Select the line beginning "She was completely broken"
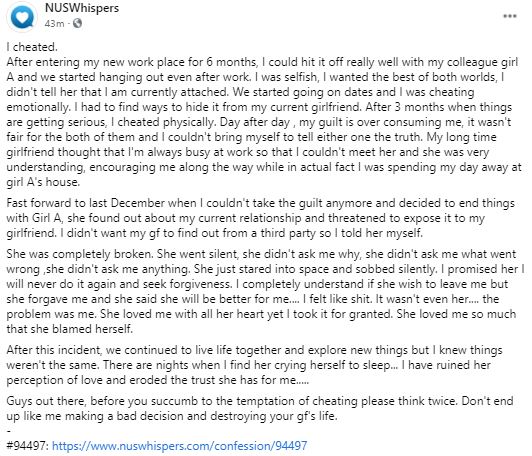This screenshot has height=456, width=532. tap(261, 254)
